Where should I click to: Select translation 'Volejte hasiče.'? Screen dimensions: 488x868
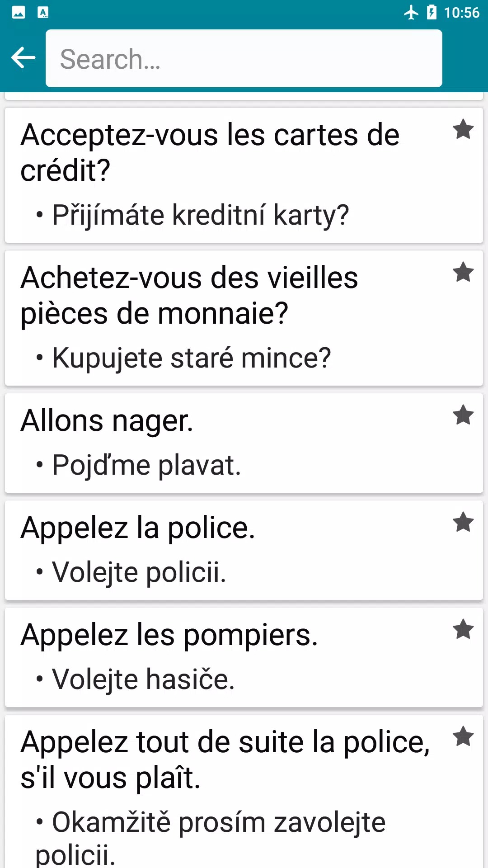pos(143,679)
